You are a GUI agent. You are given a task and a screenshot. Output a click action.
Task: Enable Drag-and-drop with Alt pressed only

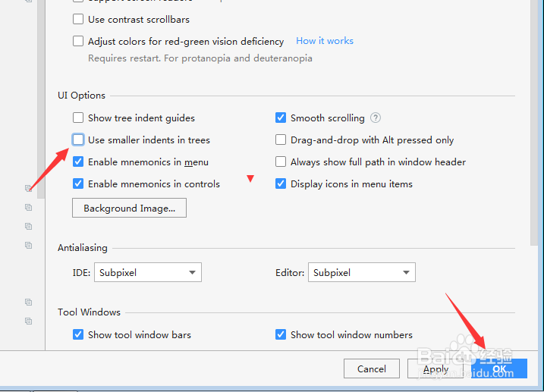tap(281, 140)
